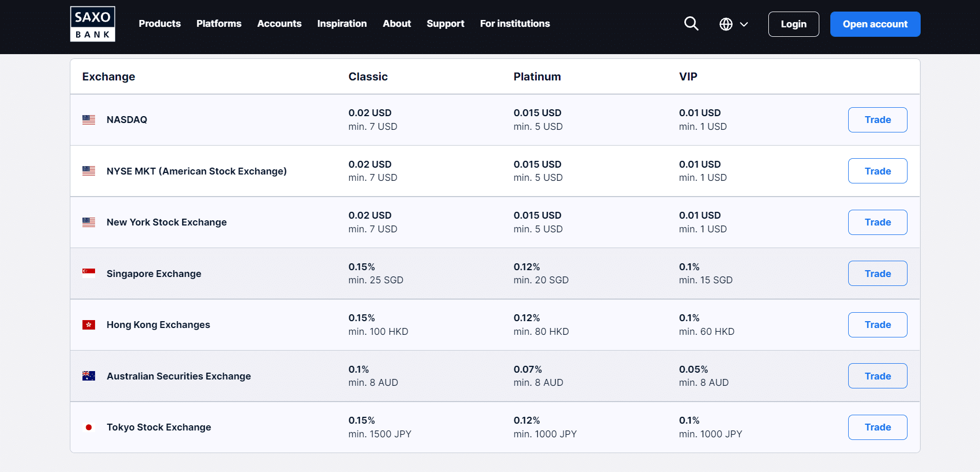Click Trade for Singapore Exchange

(x=878, y=273)
